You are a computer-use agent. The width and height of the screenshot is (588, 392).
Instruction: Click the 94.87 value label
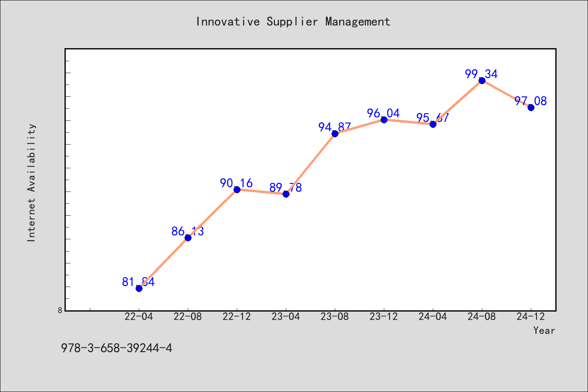[334, 127]
